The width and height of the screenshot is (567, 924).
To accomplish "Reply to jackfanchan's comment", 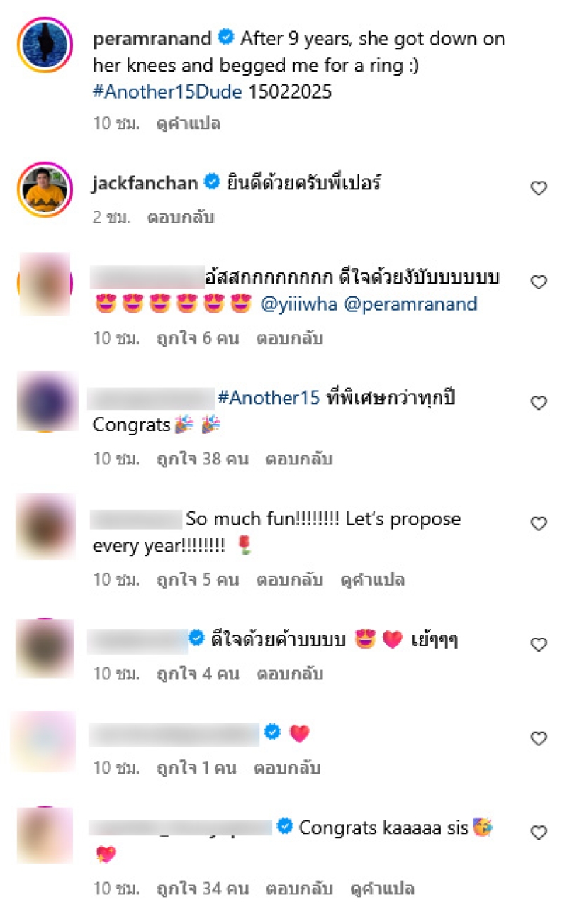I will tap(181, 217).
